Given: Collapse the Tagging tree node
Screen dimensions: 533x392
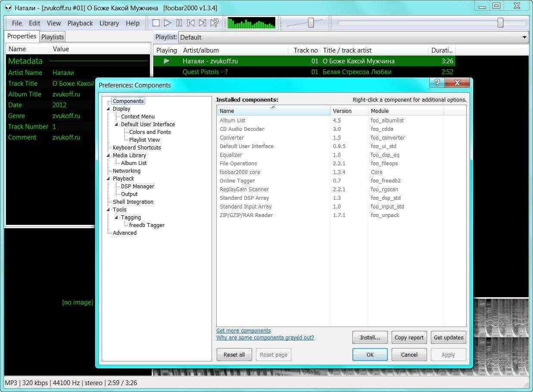Looking at the screenshot, I should click(x=116, y=218).
